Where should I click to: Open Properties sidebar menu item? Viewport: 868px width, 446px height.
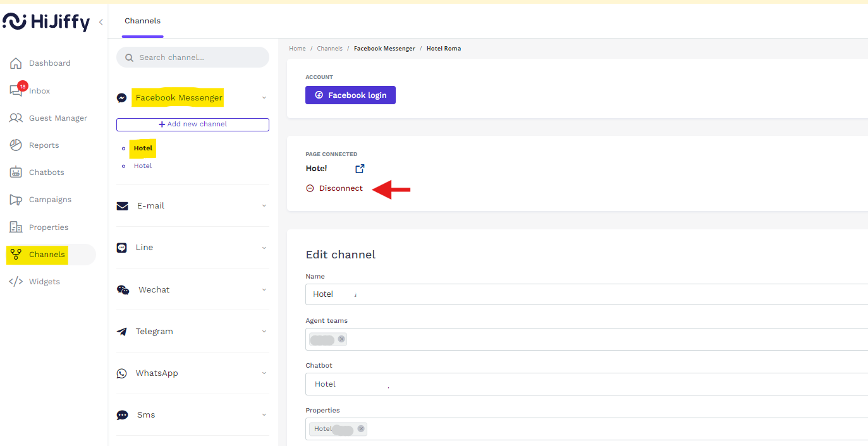point(49,227)
